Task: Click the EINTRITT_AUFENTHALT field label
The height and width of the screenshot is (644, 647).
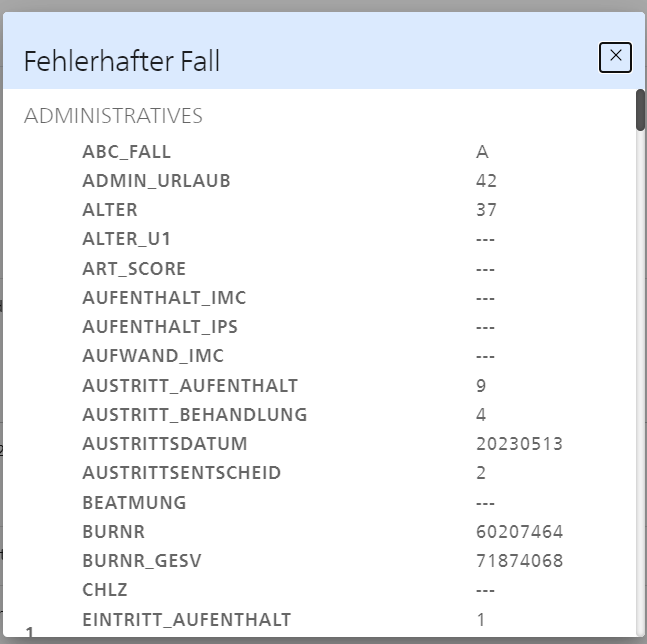Action: [187, 620]
